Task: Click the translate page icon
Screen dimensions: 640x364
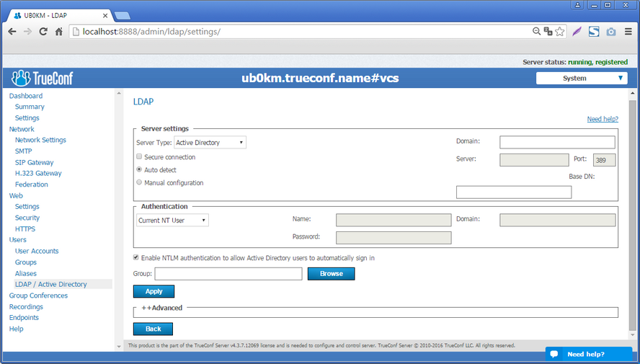Action: (548, 32)
